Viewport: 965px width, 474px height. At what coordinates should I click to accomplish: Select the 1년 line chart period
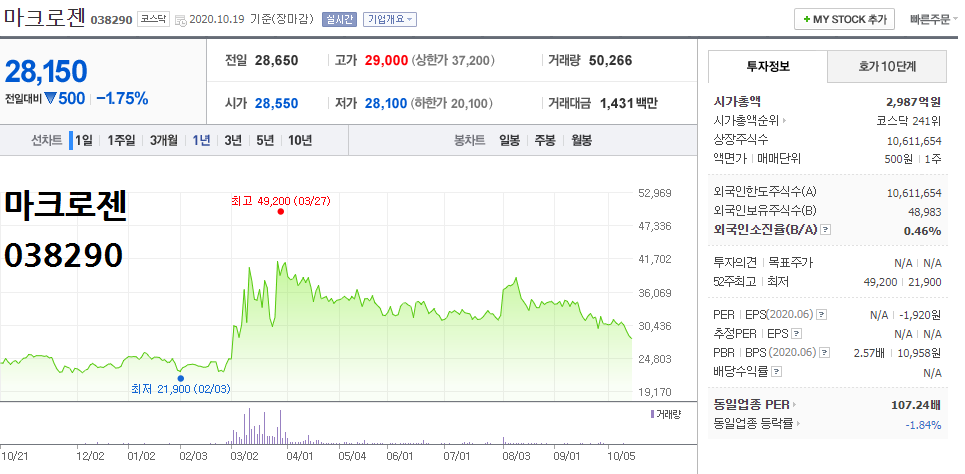[x=201, y=140]
